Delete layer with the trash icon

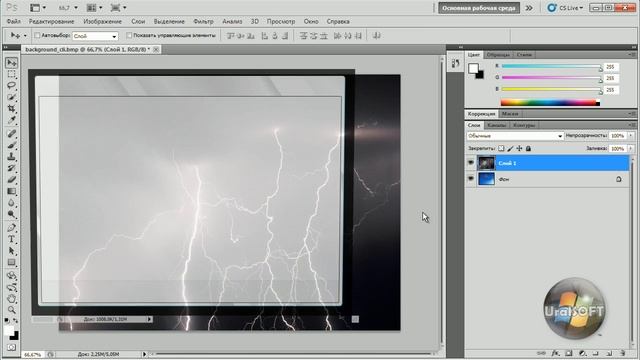pyautogui.click(x=622, y=353)
